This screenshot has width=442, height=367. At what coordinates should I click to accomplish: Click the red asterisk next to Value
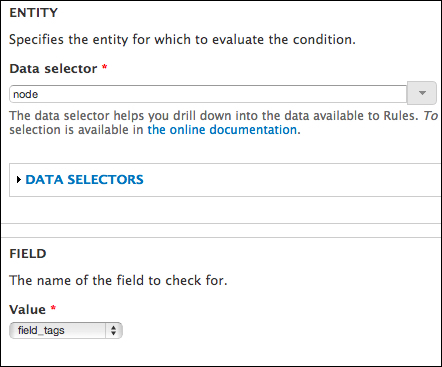point(53,308)
